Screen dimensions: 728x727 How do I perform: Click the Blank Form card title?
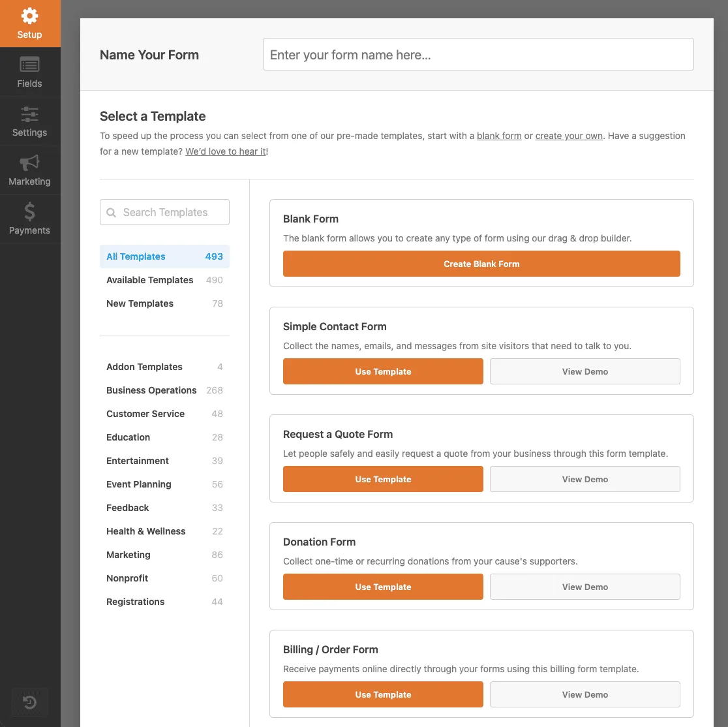pos(311,219)
